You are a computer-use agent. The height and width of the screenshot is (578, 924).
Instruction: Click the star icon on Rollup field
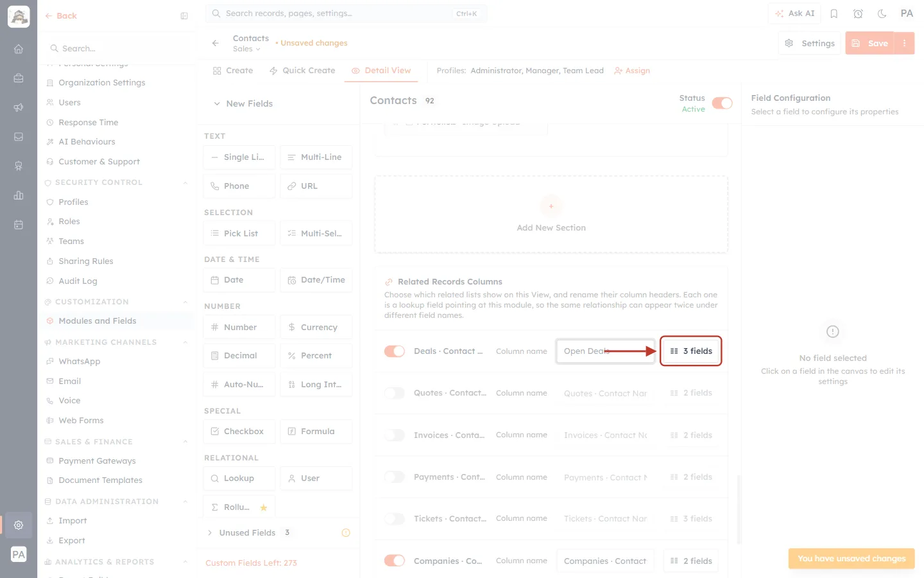[x=263, y=507]
